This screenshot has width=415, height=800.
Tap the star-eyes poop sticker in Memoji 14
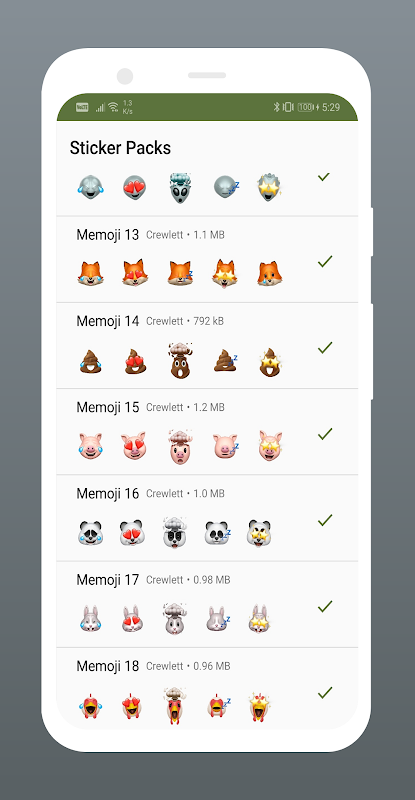coord(270,362)
